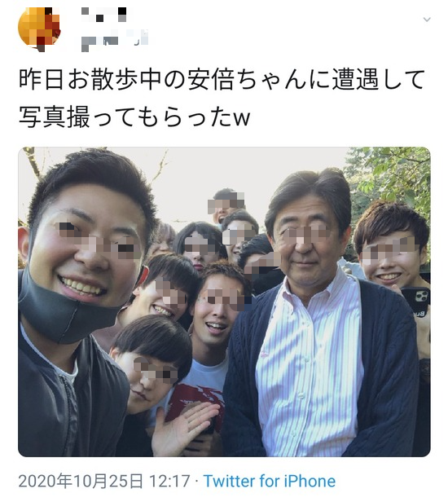Click the bowl-cut haired person in the photo
The width and height of the screenshot is (448, 502).
pyautogui.click(x=151, y=362)
